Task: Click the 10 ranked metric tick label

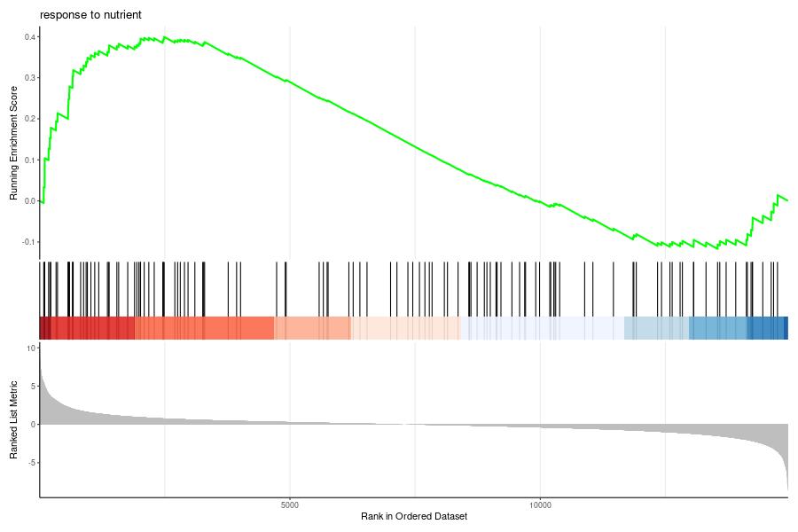Action: pyautogui.click(x=32, y=348)
